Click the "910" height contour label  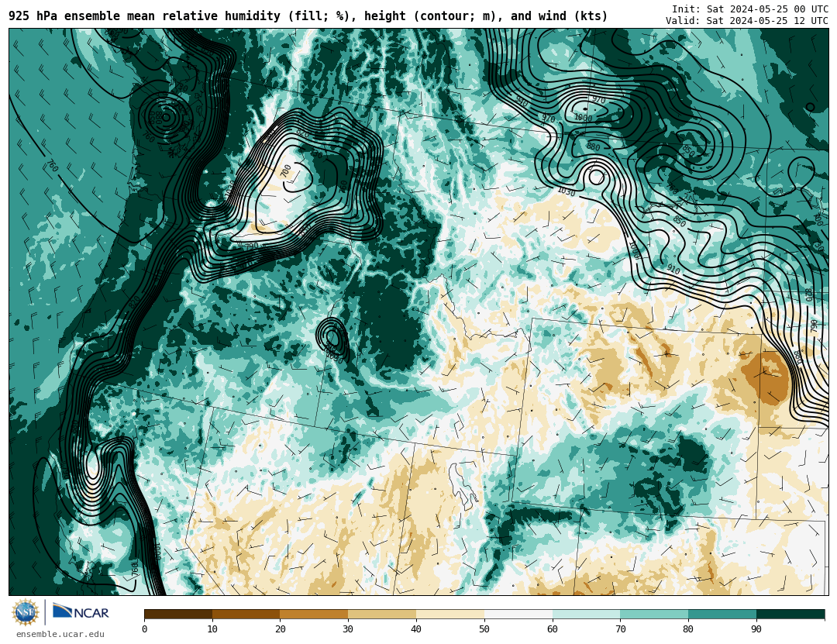pyautogui.click(x=673, y=270)
